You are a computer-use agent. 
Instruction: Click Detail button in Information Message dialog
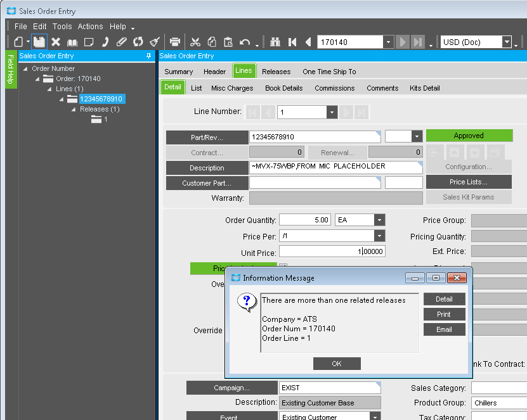click(444, 299)
